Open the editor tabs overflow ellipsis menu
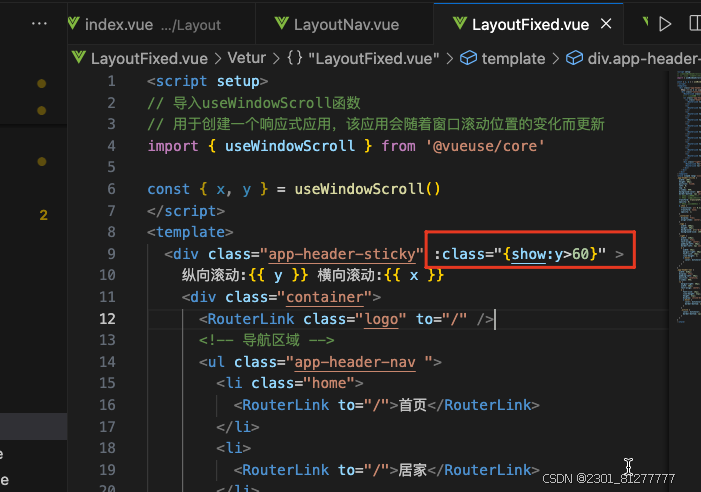 (39, 24)
